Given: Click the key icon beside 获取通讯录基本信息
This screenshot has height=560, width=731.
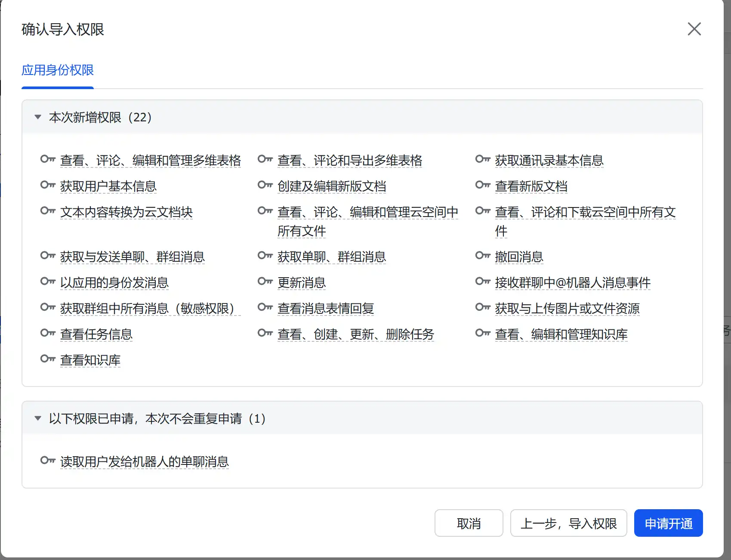Looking at the screenshot, I should (x=482, y=159).
